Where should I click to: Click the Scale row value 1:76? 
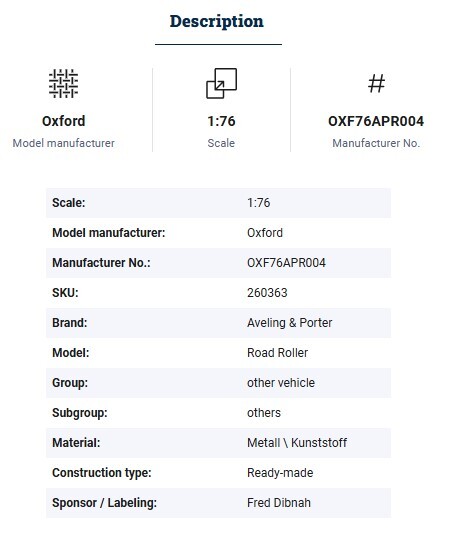pyautogui.click(x=259, y=203)
